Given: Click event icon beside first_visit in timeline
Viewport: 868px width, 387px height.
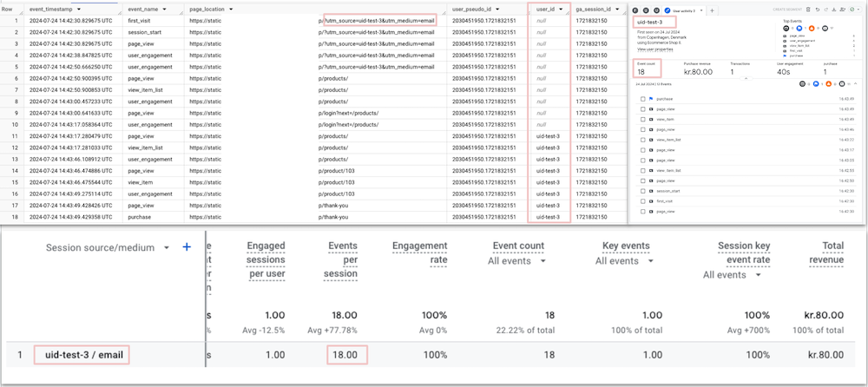Looking at the screenshot, I should (x=651, y=201).
